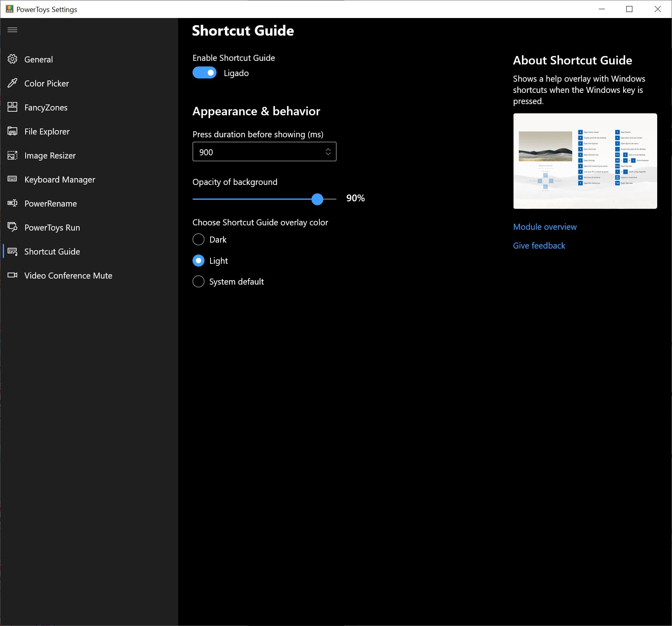The width and height of the screenshot is (672, 626).
Task: Click the FancyZones layout icon
Action: (x=12, y=107)
